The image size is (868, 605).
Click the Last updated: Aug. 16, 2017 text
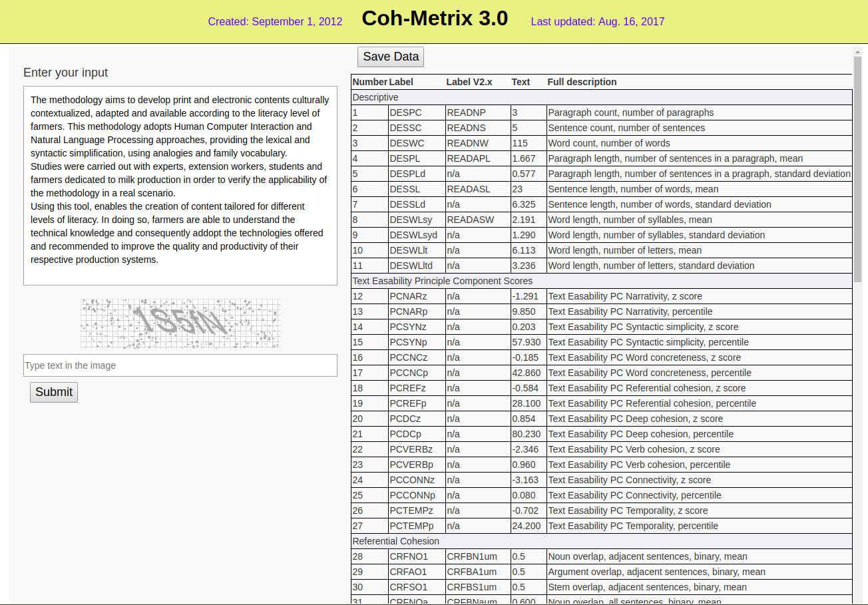(x=597, y=21)
